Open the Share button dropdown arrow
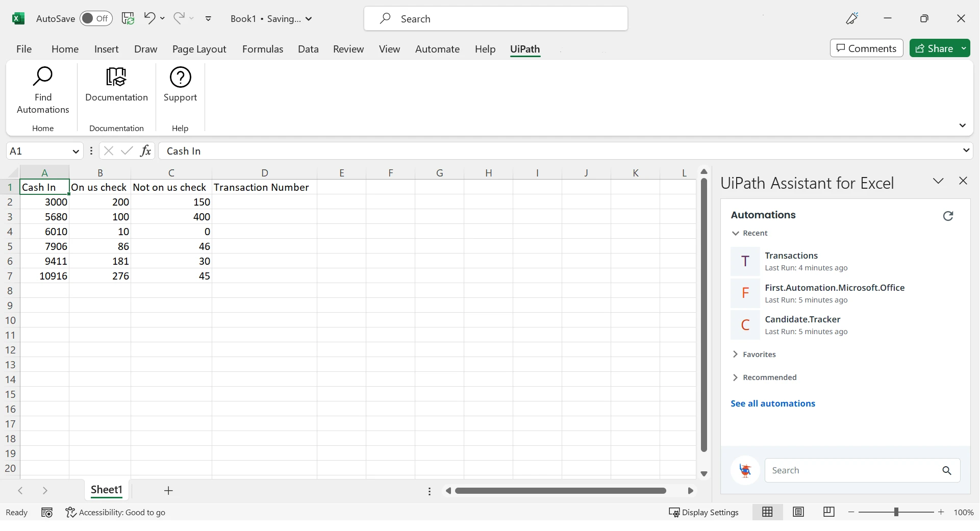This screenshot has height=531, width=980. (964, 48)
